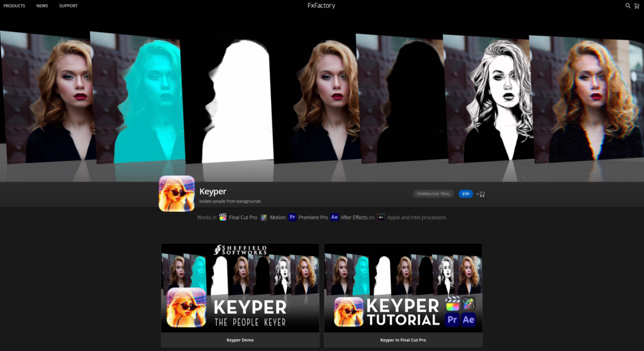Click the Final Cut Pro icon
Screen dimensions: 644x351
[223, 218]
